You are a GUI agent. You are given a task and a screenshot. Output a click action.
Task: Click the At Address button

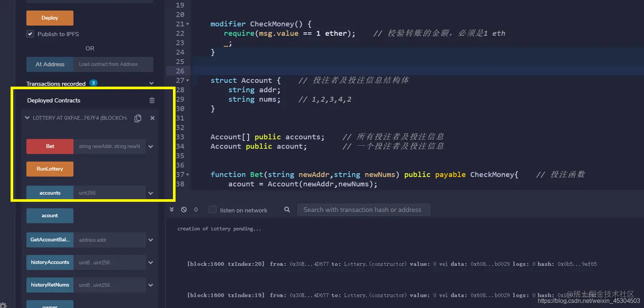(x=50, y=64)
